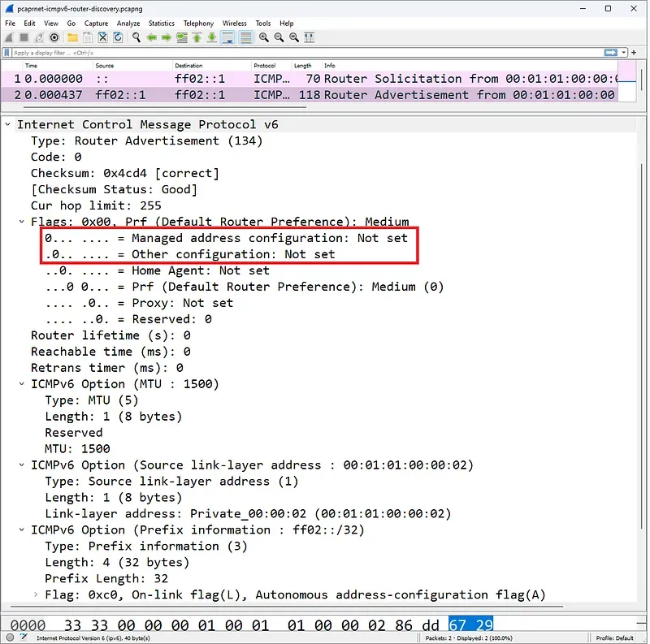Screen dimensions: 650x644
Task: Jump to the last packet
Action: coord(212,37)
